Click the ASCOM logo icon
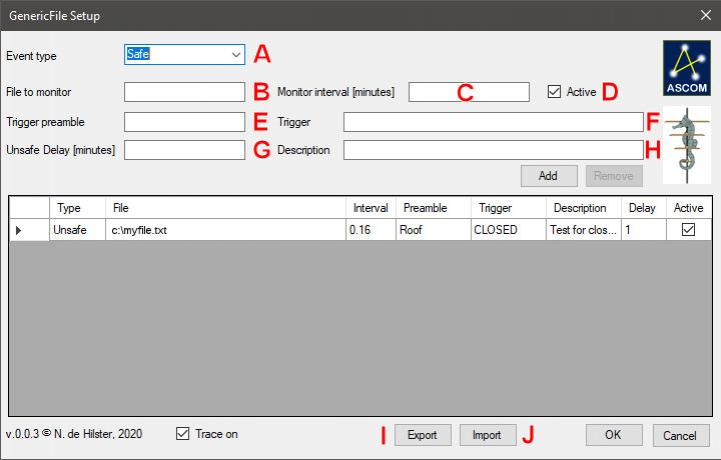Image resolution: width=721 pixels, height=460 pixels. [x=685, y=68]
